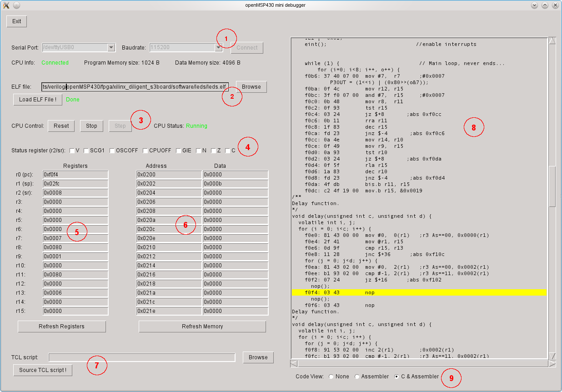The image size is (562, 392).
Task: Reset the CPU
Action: 61,126
